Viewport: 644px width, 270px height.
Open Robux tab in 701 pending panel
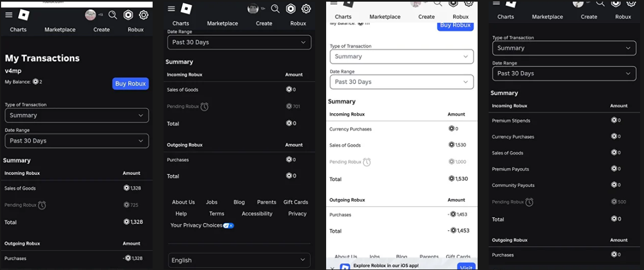tap(298, 23)
